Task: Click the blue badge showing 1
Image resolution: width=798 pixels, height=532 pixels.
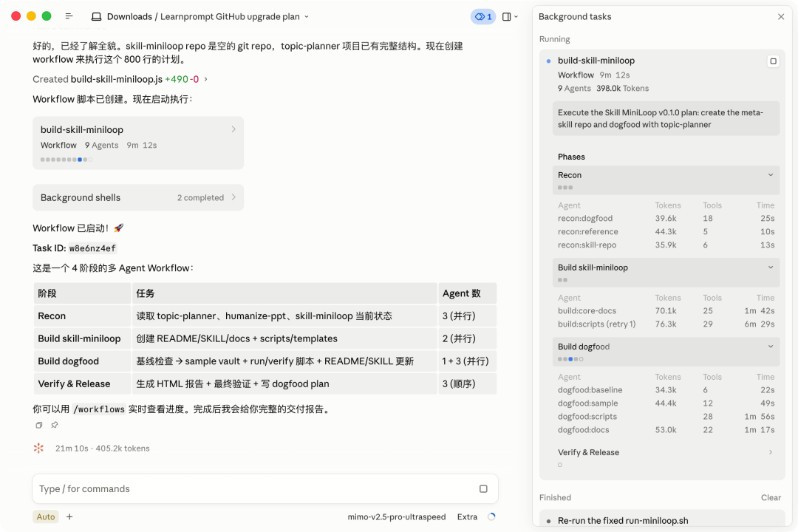Action: pyautogui.click(x=483, y=17)
